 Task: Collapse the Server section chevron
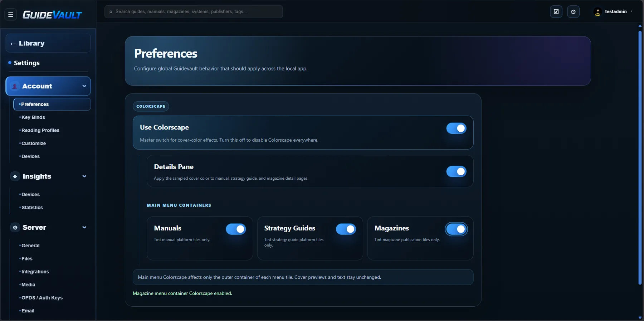tap(84, 227)
